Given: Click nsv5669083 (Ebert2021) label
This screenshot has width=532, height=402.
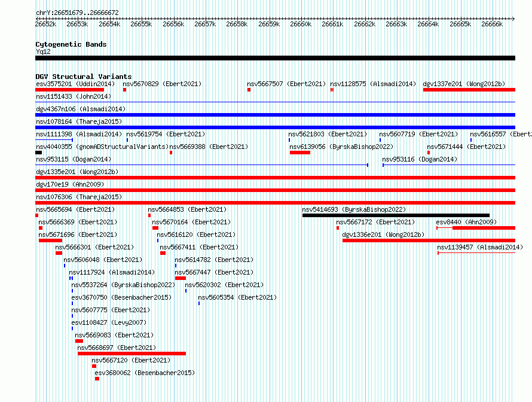Looking at the screenshot, I should coord(114,335).
